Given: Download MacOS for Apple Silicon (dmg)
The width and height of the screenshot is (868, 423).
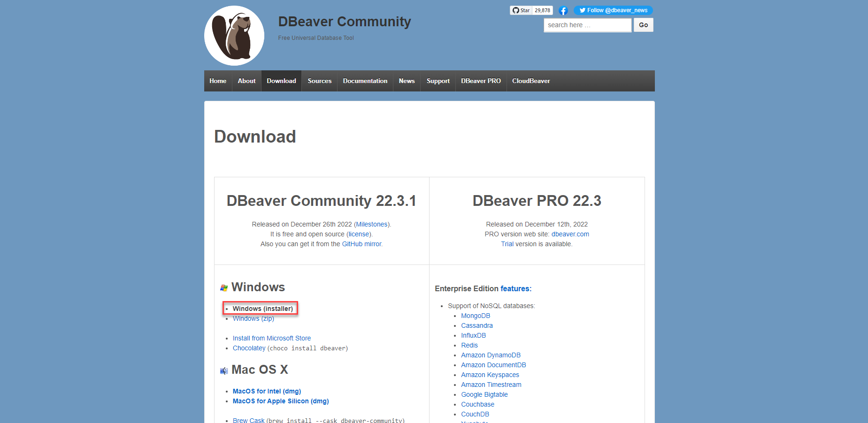Looking at the screenshot, I should [281, 401].
